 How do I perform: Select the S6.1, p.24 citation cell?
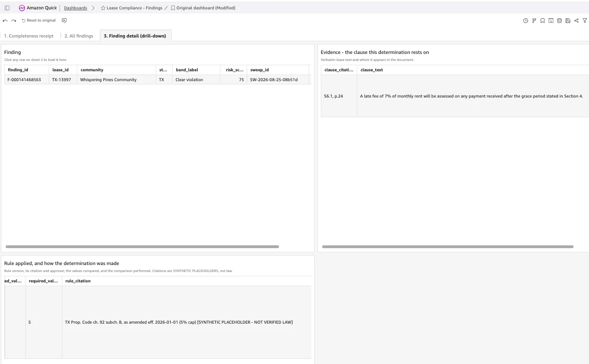(x=339, y=96)
